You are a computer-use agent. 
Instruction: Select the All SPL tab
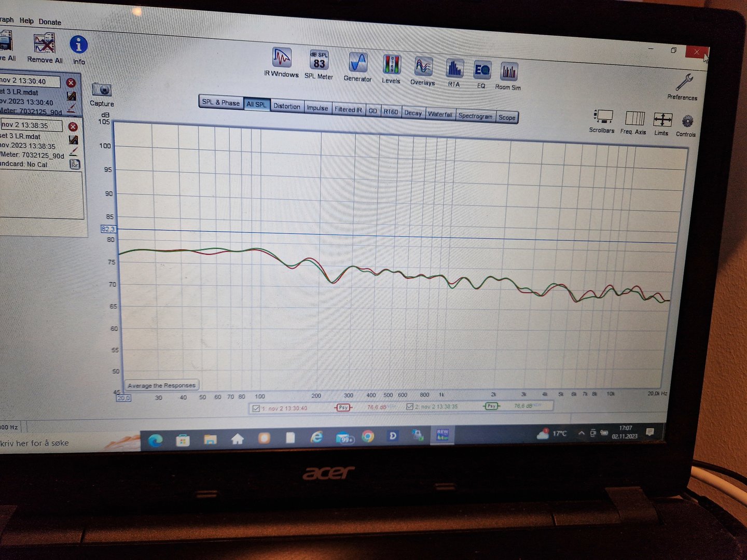(256, 104)
